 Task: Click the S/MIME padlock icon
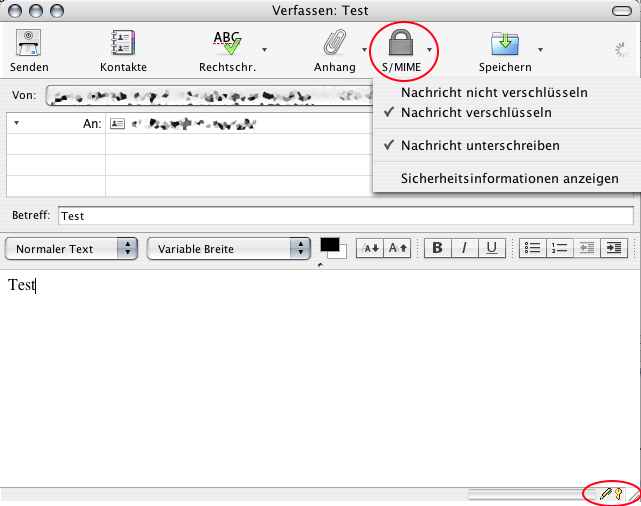coord(399,45)
